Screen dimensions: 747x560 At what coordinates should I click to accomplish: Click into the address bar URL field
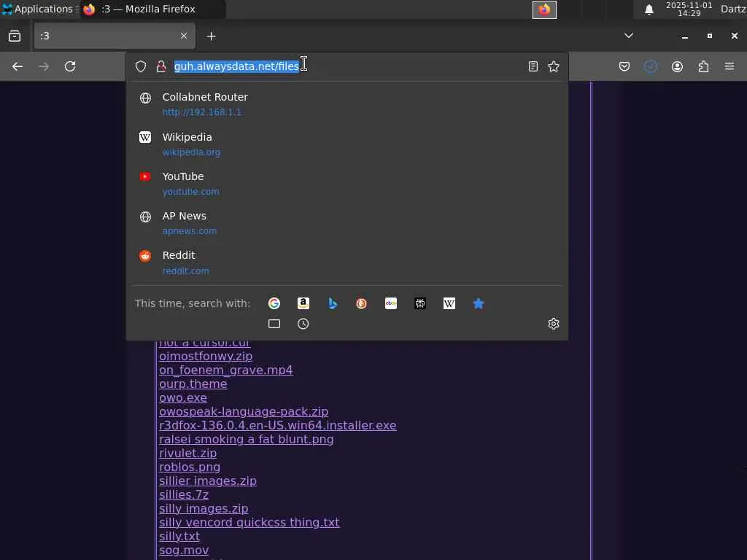pos(348,66)
